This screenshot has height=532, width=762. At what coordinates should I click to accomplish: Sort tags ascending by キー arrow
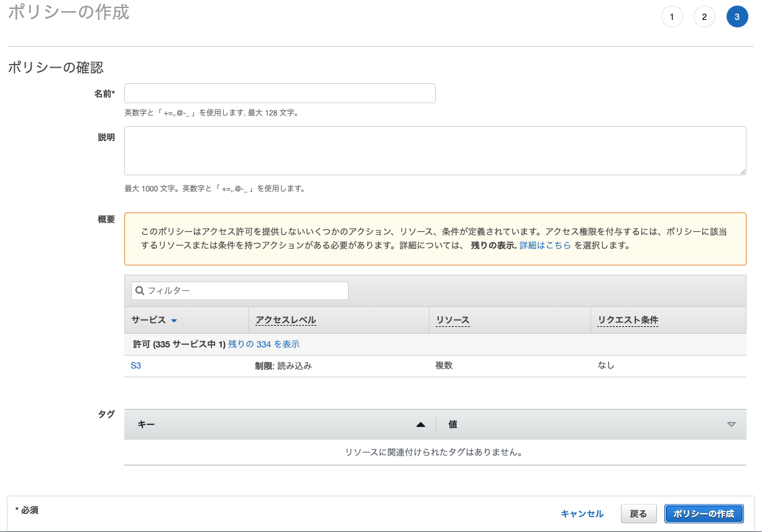(x=421, y=424)
